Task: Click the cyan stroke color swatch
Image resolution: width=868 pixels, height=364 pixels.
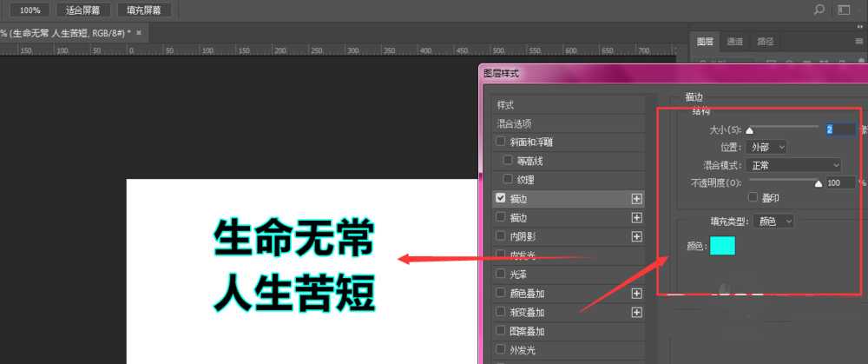Action: pos(722,246)
